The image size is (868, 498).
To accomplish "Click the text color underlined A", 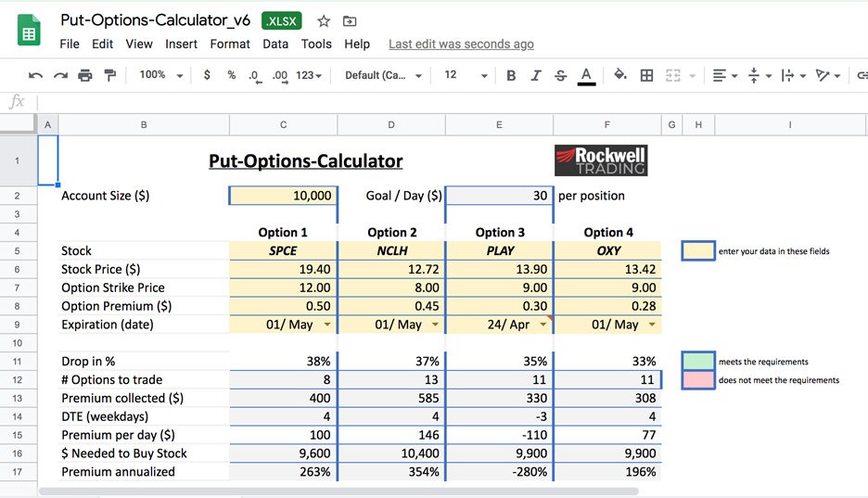I will tap(586, 75).
